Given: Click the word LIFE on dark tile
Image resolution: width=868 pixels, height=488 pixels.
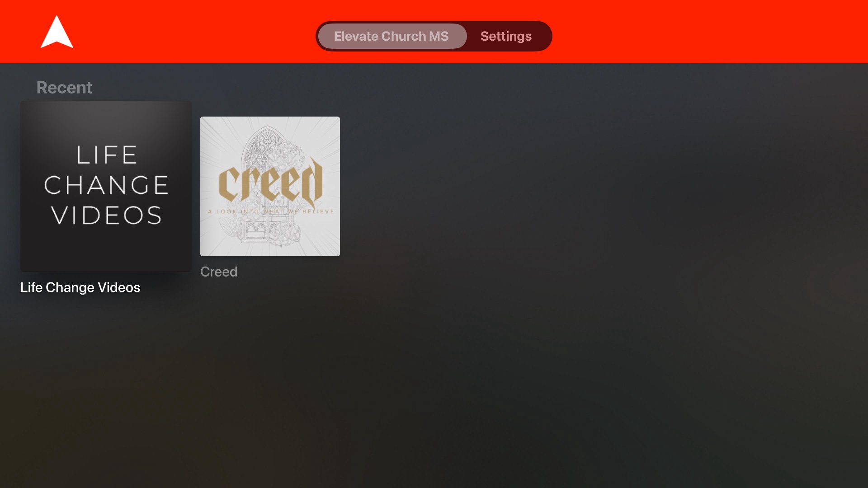Looking at the screenshot, I should 107,155.
